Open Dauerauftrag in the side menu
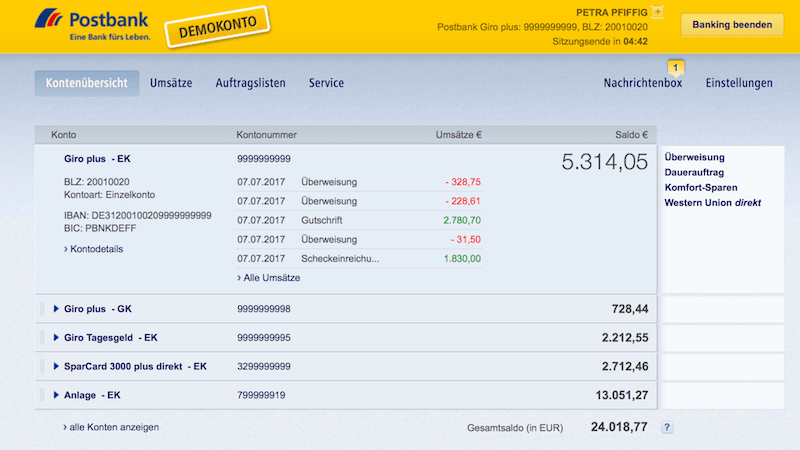The width and height of the screenshot is (800, 450). click(x=694, y=172)
